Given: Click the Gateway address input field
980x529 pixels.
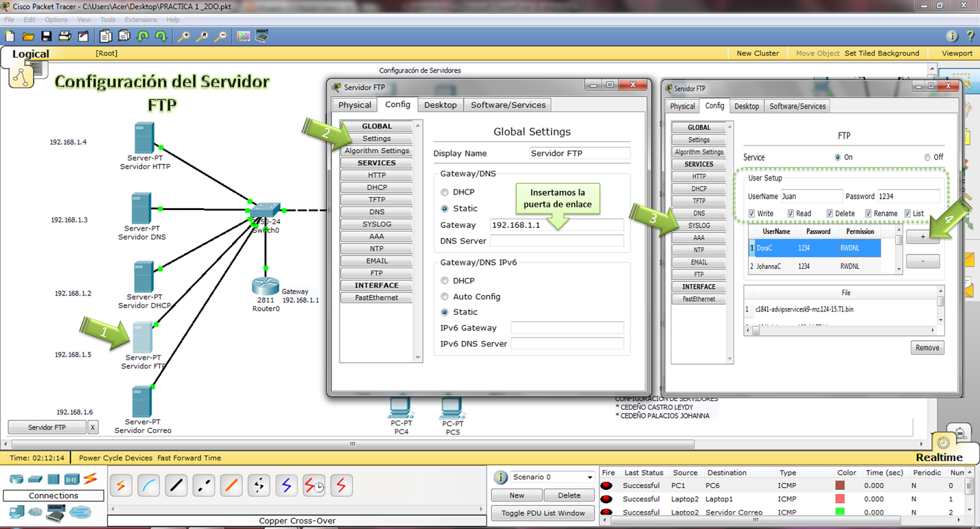Looking at the screenshot, I should point(557,225).
